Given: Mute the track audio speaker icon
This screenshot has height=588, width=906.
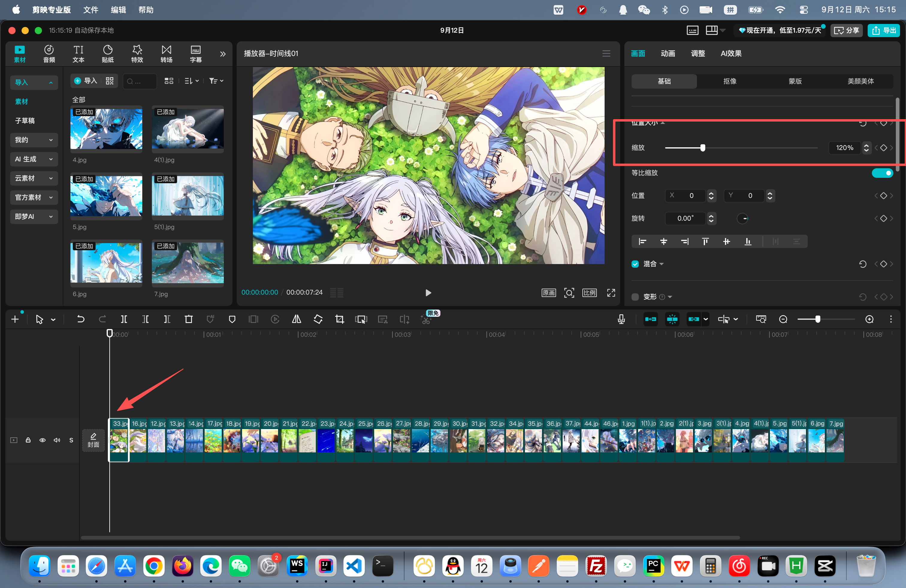Looking at the screenshot, I should pyautogui.click(x=57, y=440).
